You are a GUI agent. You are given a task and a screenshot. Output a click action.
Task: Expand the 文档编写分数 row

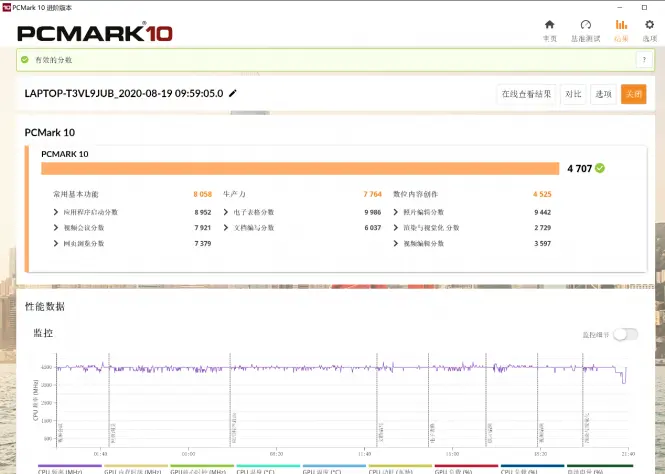coord(226,228)
